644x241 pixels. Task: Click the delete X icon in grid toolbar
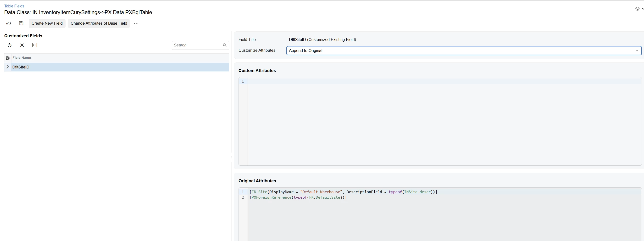22,45
